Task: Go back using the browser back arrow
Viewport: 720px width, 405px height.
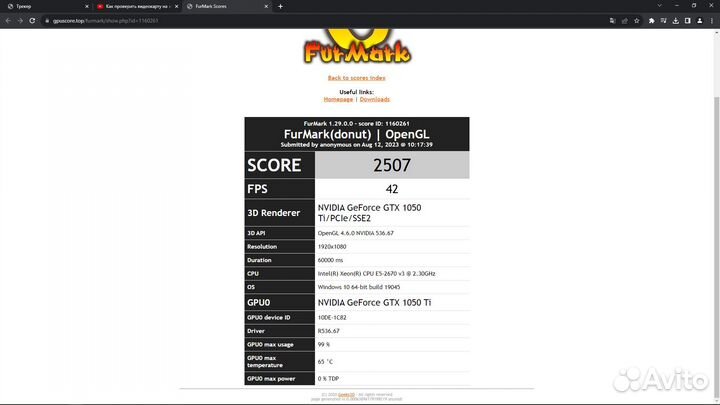Action: pos(7,19)
